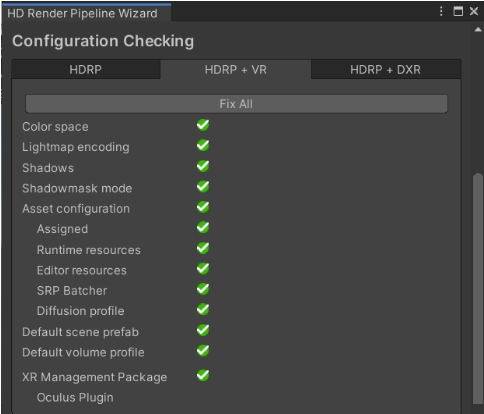Switch to the HDRP tab

(x=86, y=70)
